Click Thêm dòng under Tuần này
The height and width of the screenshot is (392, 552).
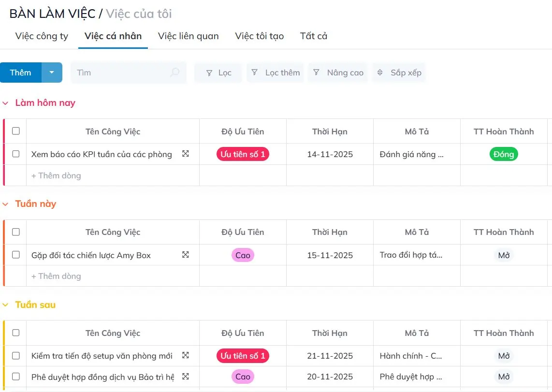point(56,276)
